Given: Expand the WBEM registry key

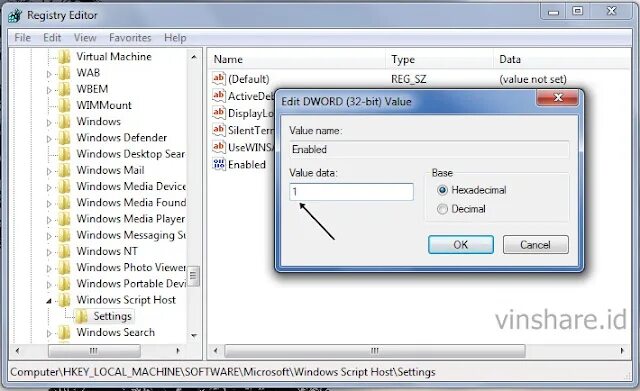Looking at the screenshot, I should point(49,90).
